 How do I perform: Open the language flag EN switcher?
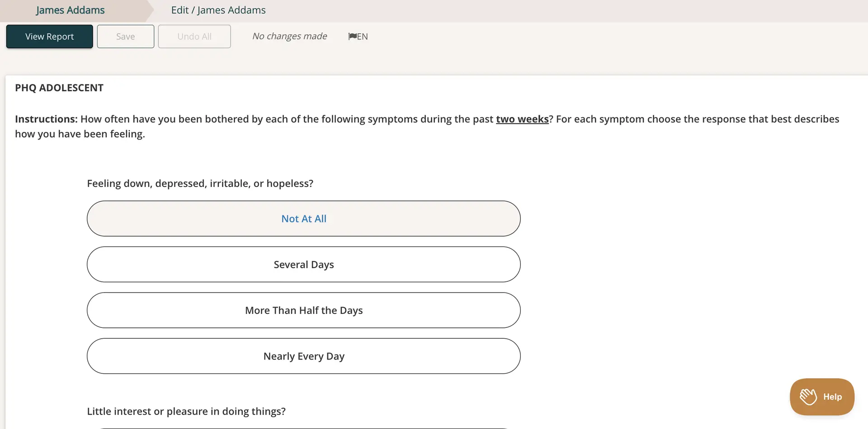click(x=358, y=36)
